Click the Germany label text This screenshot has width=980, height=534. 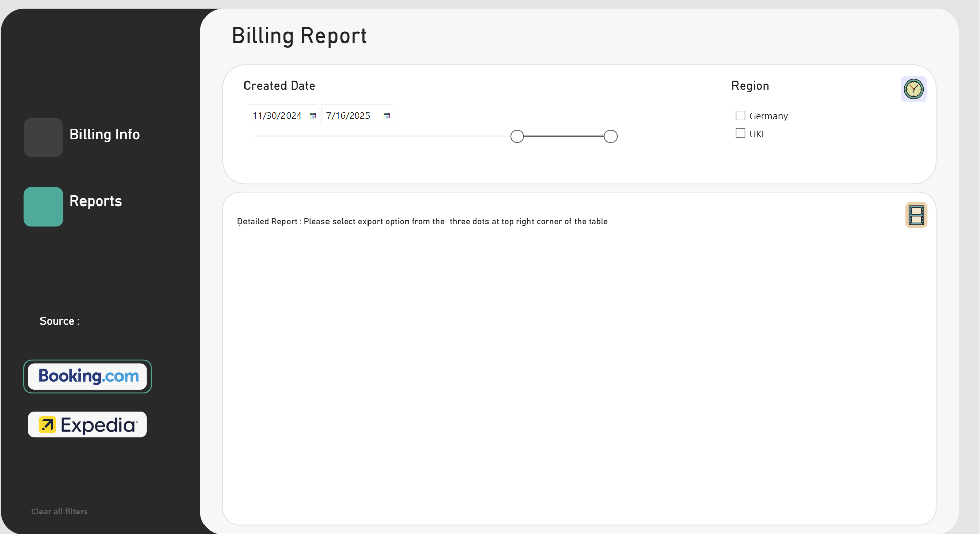[768, 116]
